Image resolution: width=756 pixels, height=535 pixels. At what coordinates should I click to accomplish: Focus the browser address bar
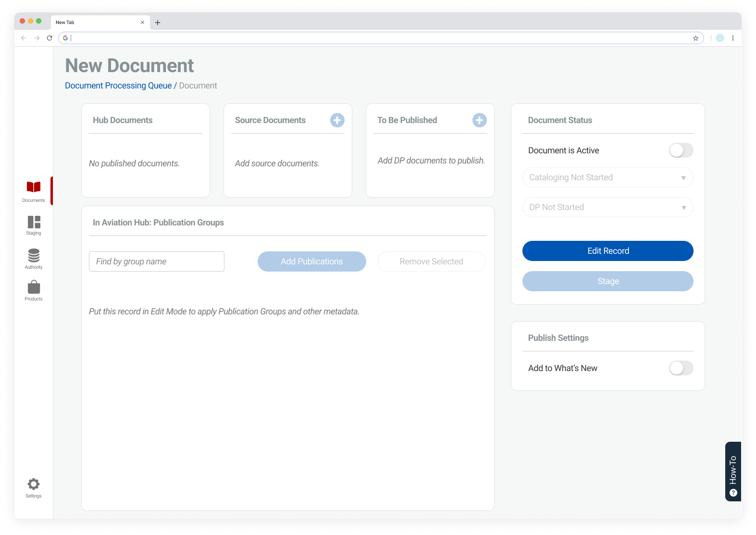[381, 38]
